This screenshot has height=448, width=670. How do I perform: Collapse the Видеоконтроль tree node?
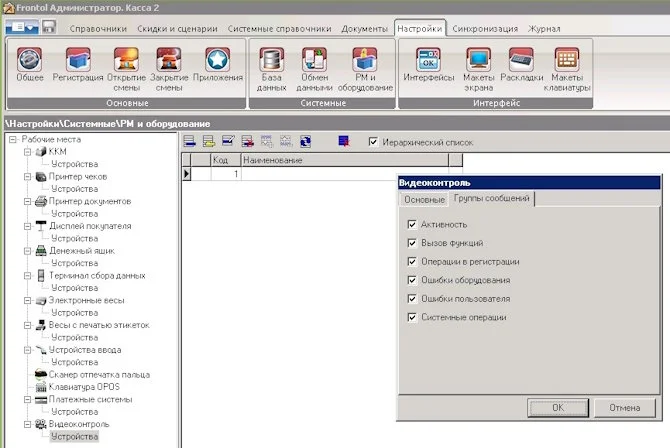point(27,424)
